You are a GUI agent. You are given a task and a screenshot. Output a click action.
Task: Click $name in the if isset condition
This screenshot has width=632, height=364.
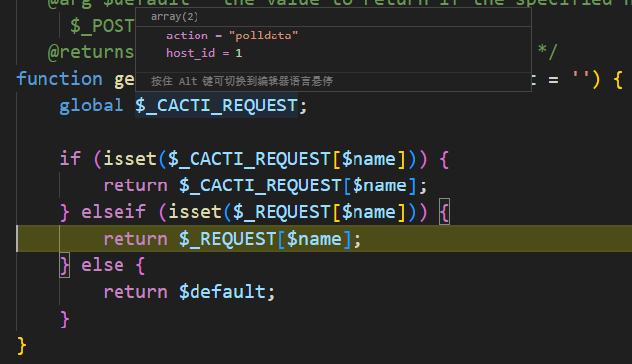click(368, 158)
